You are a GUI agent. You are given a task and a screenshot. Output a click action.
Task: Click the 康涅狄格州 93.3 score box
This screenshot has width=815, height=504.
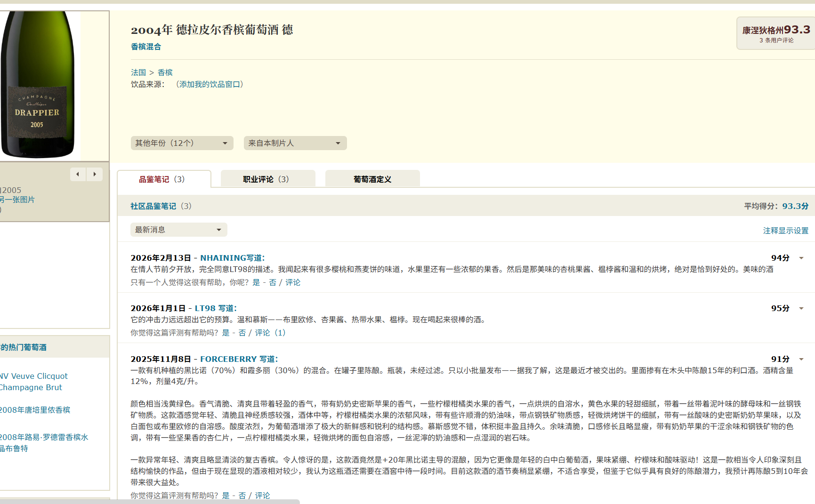pyautogui.click(x=776, y=33)
